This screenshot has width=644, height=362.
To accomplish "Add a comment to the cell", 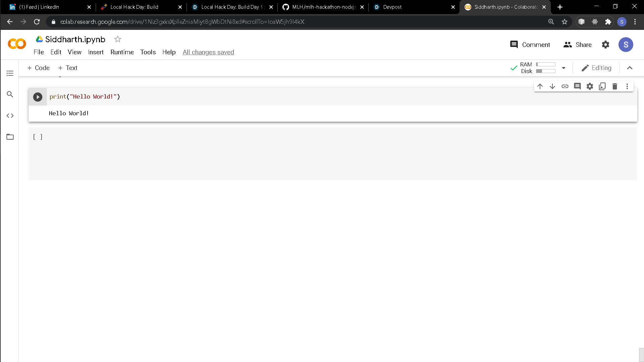I will [x=577, y=86].
